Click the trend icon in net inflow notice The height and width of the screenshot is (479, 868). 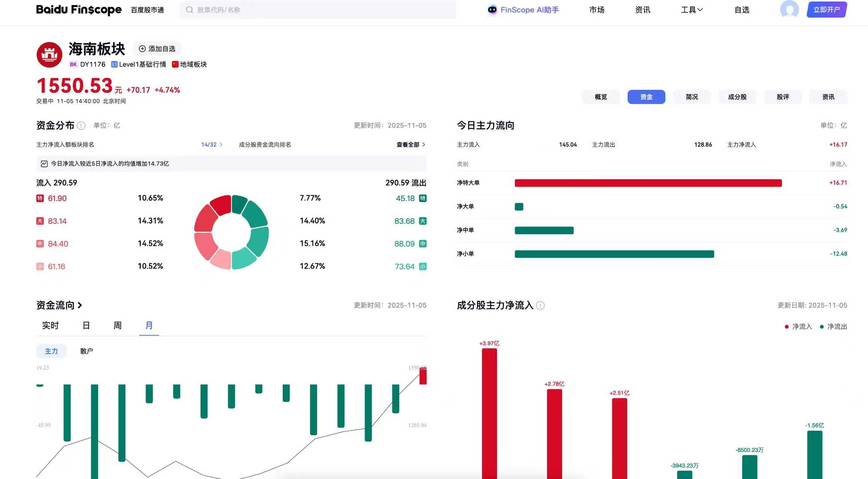(44, 164)
